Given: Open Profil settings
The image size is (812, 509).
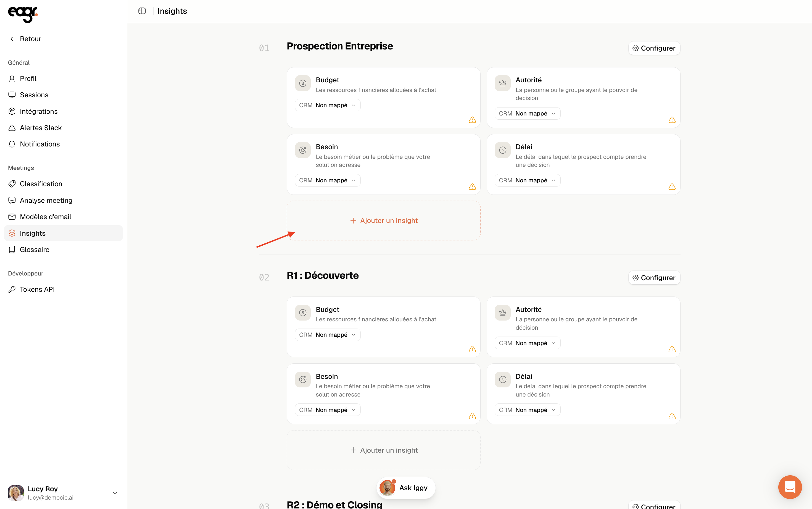Looking at the screenshot, I should coord(63,78).
